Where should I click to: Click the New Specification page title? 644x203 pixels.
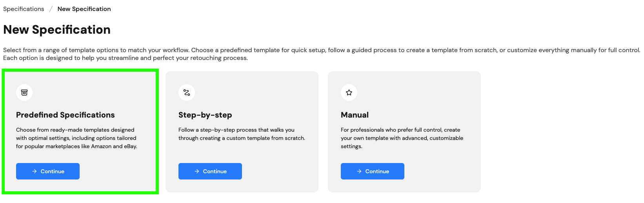(x=57, y=29)
